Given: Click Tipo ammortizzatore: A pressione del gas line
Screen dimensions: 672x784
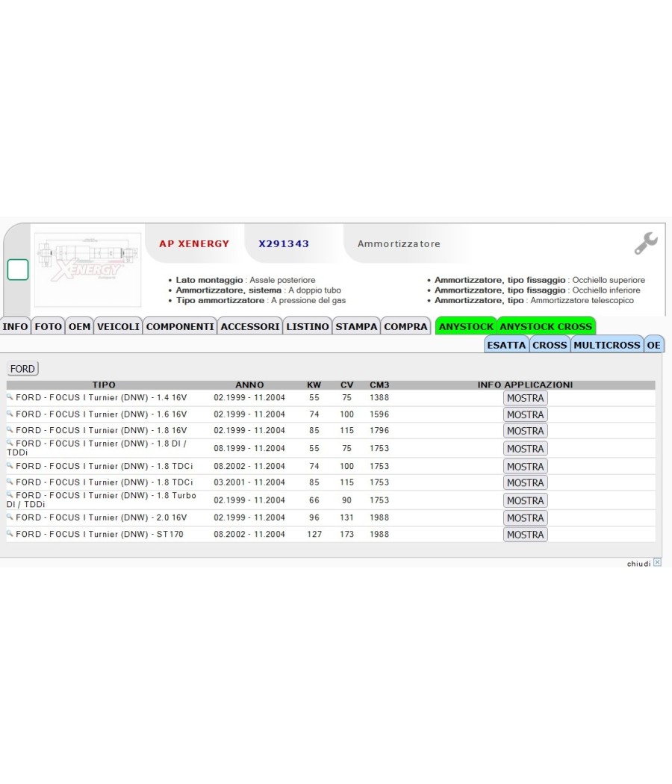Looking at the screenshot, I should point(261,300).
